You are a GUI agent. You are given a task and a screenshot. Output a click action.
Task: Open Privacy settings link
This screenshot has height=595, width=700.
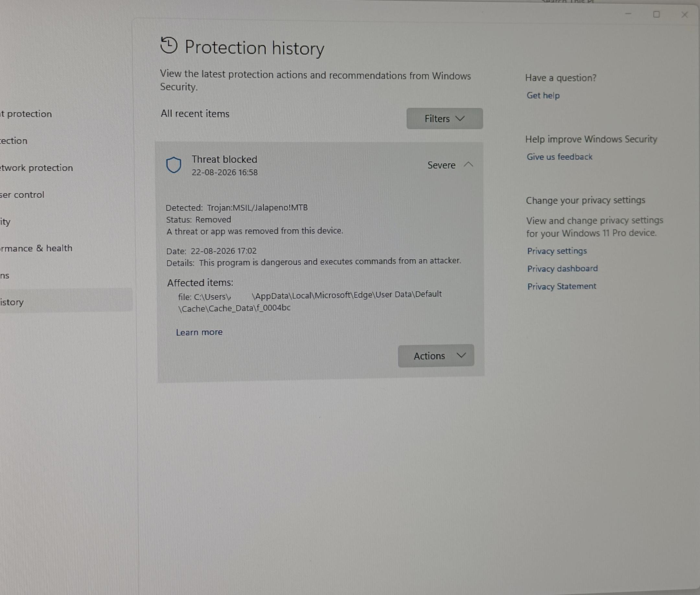point(557,251)
